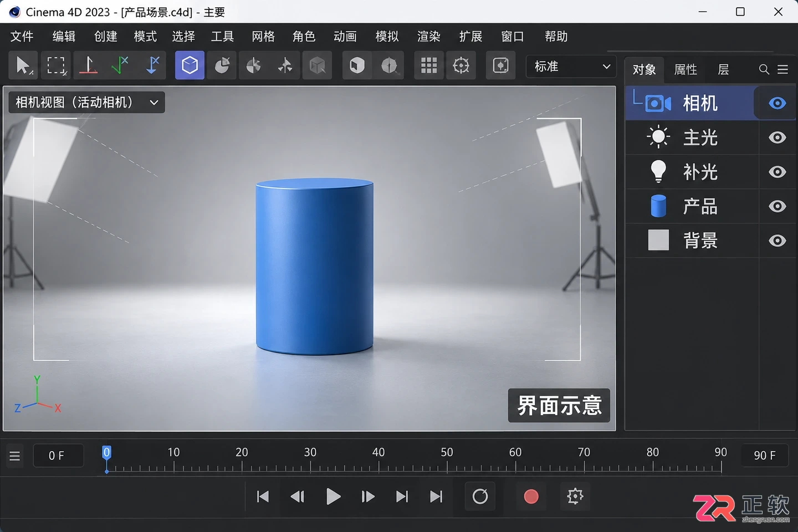Viewport: 798px width, 532px height.
Task: Click the grey cube texture mode icon
Action: pyautogui.click(x=317, y=65)
